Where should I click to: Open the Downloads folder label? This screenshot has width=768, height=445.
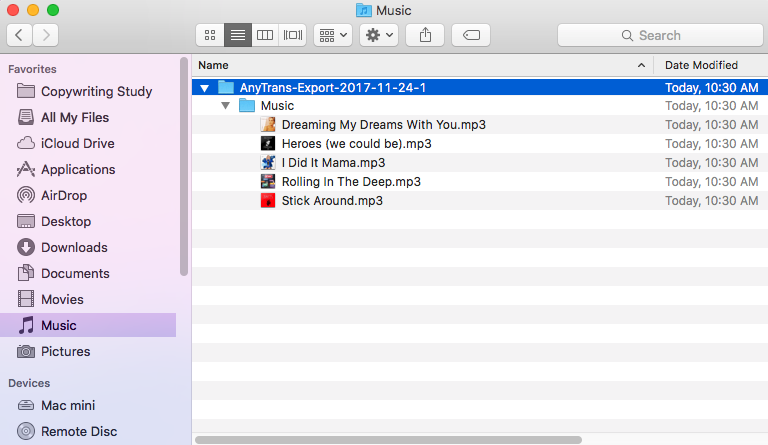74,247
